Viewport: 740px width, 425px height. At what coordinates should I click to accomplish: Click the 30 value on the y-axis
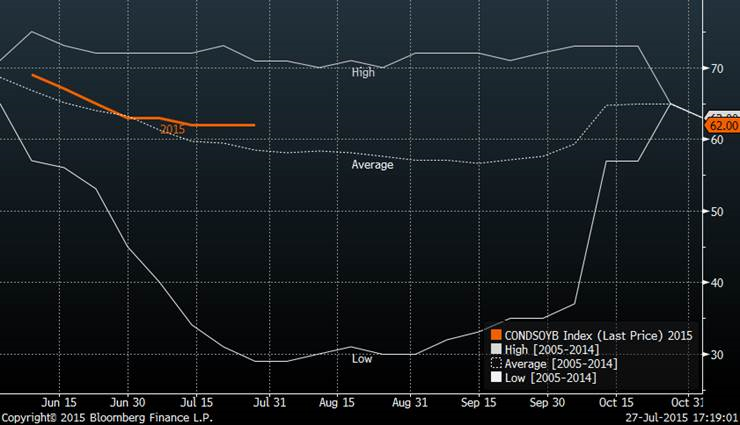pyautogui.click(x=717, y=355)
